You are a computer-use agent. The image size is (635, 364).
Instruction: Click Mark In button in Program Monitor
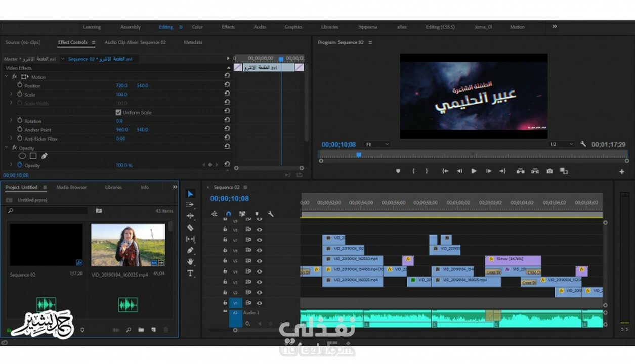point(413,171)
